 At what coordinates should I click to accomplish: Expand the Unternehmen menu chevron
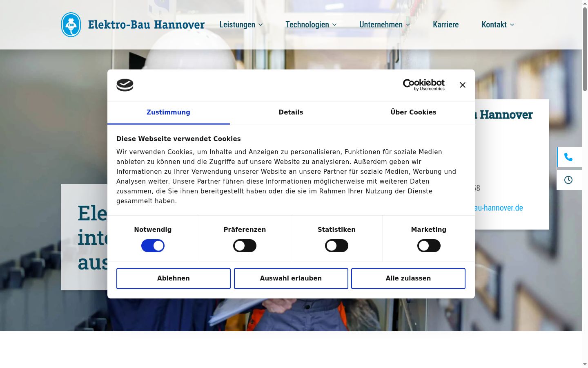point(408,25)
